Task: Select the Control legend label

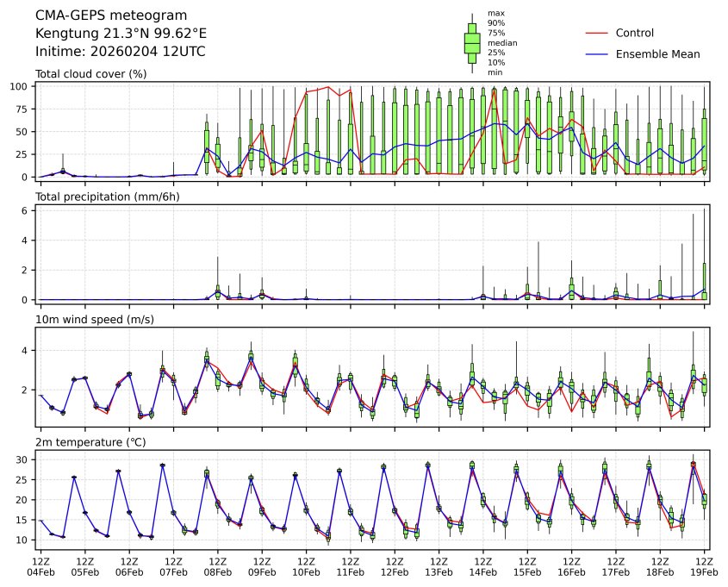Action: (634, 34)
